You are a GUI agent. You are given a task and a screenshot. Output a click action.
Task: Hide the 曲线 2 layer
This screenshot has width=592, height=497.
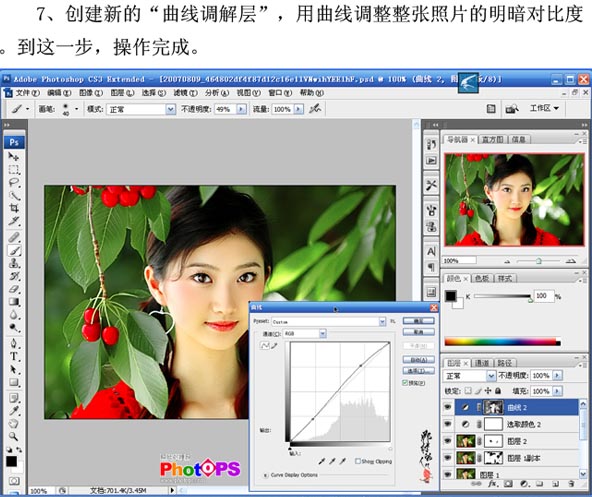[x=448, y=407]
